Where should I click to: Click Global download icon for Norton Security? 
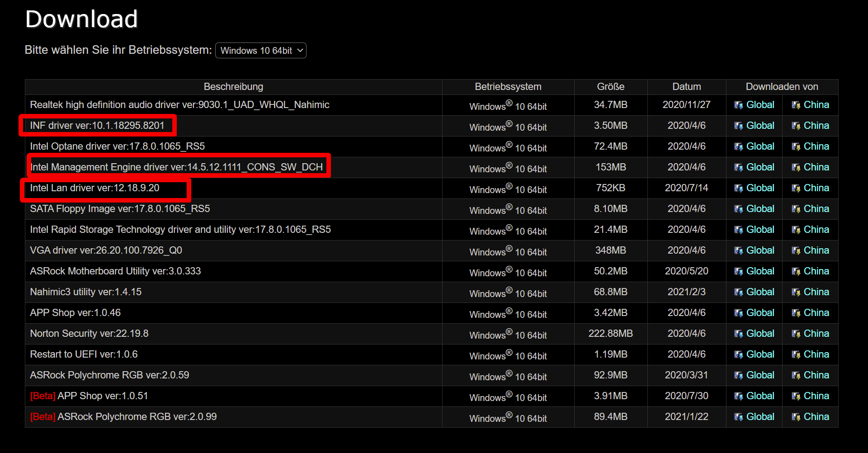(738, 334)
